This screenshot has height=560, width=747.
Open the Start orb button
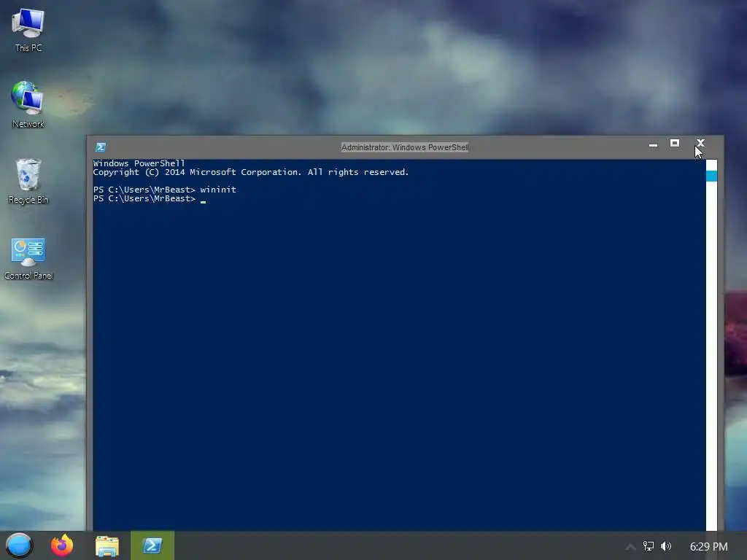click(x=19, y=545)
